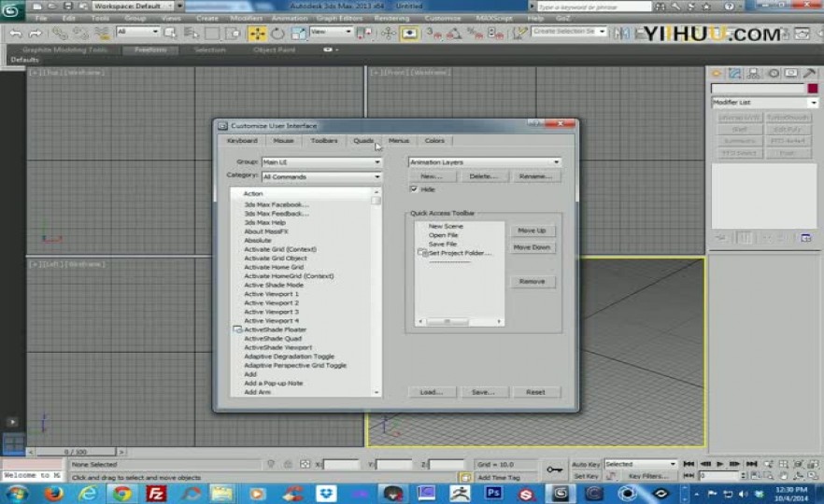Screen dimensions: 824x504
Task: Click the New... toolbar button
Action: (x=432, y=176)
